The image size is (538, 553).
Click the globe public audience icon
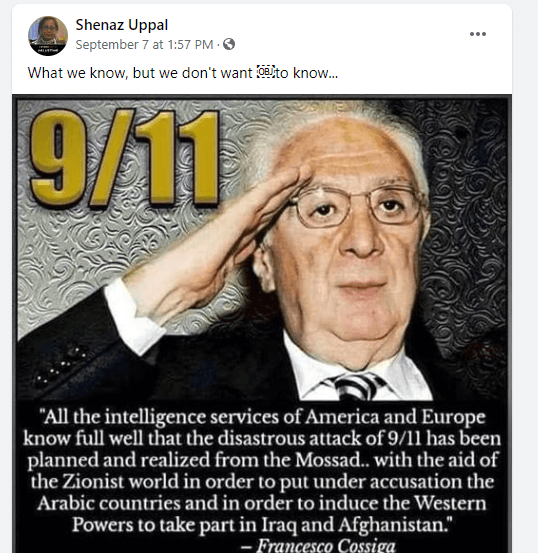(x=229, y=44)
